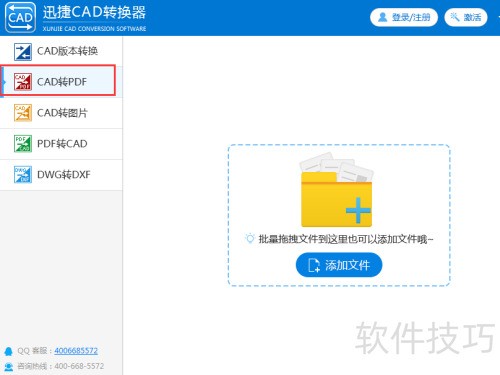Select the green PDF转CAD icon

[x=23, y=144]
